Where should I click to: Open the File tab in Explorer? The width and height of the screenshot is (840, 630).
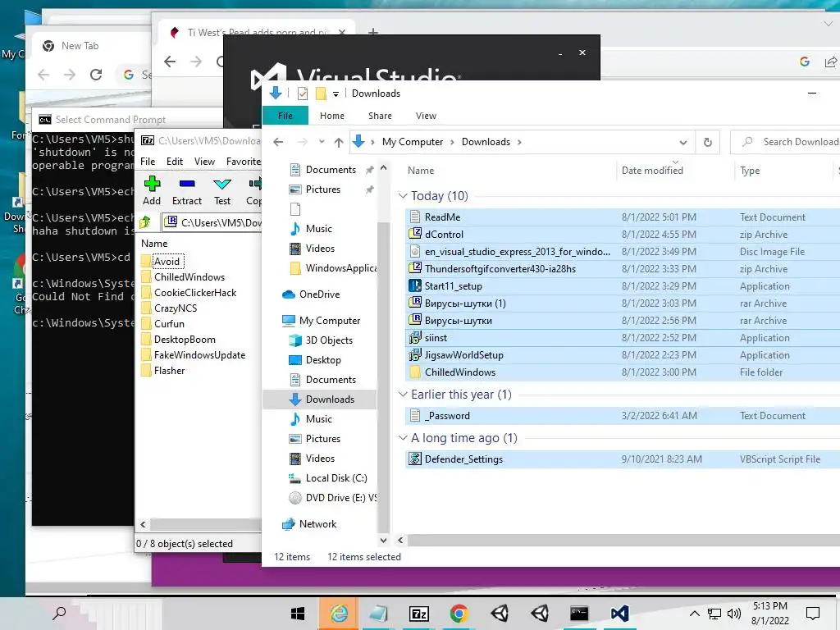point(285,116)
